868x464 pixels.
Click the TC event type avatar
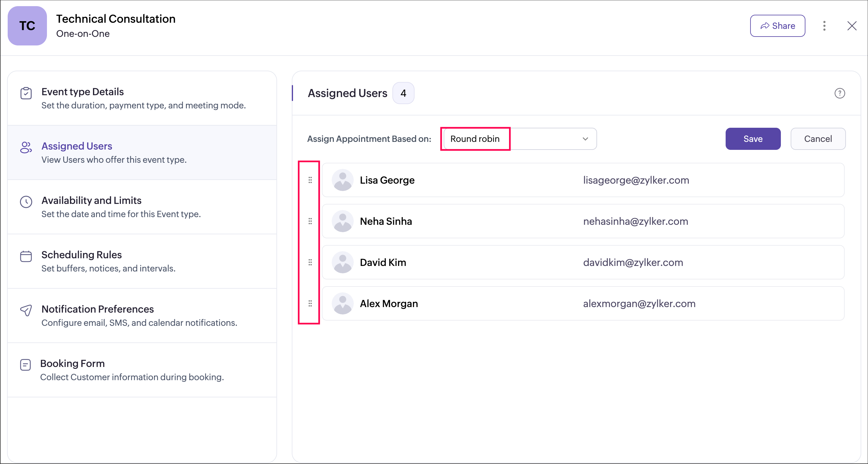coord(27,26)
